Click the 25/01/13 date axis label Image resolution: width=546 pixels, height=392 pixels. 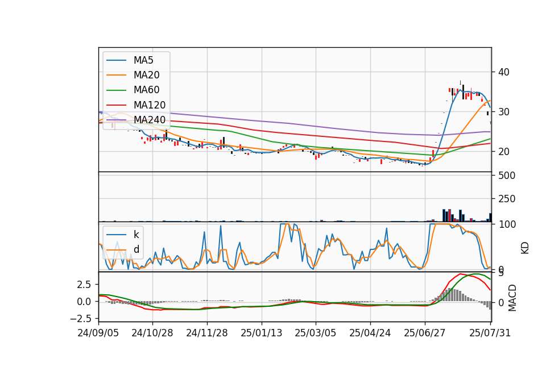[x=261, y=333]
